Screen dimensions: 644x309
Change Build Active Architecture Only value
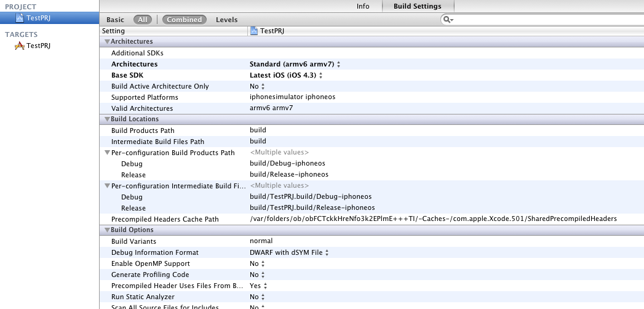tap(257, 86)
